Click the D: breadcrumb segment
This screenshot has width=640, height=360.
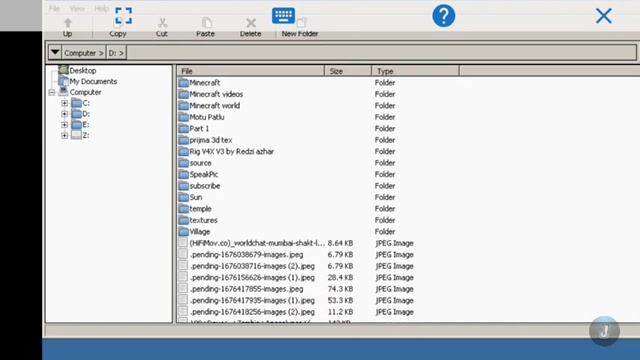pyautogui.click(x=116, y=53)
